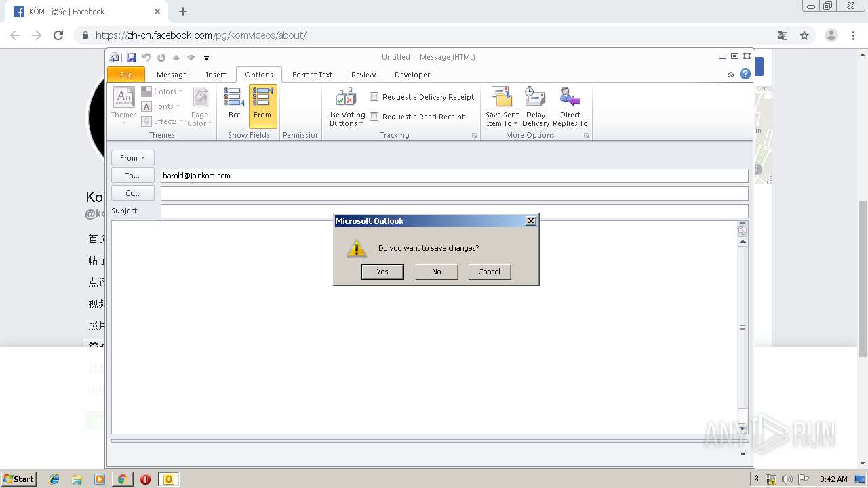Click the Translate page icon in Chrome

[782, 35]
